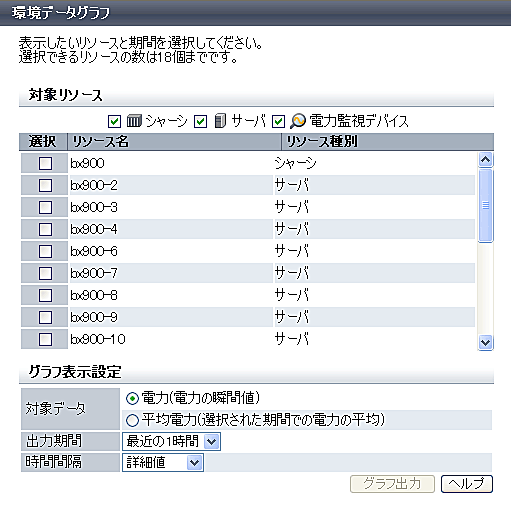Click the リソース種別 column header
Viewport: 511px width, 506px height.
pyautogui.click(x=388, y=142)
